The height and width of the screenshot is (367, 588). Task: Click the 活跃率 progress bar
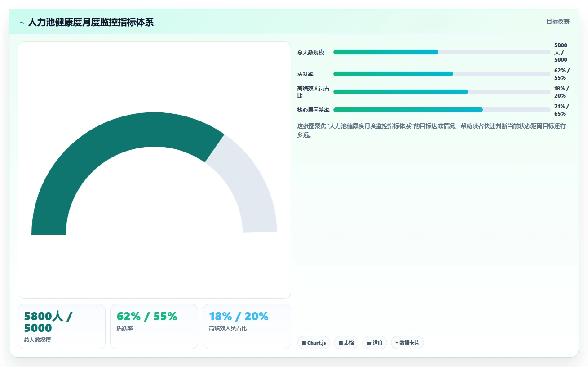tap(442, 74)
